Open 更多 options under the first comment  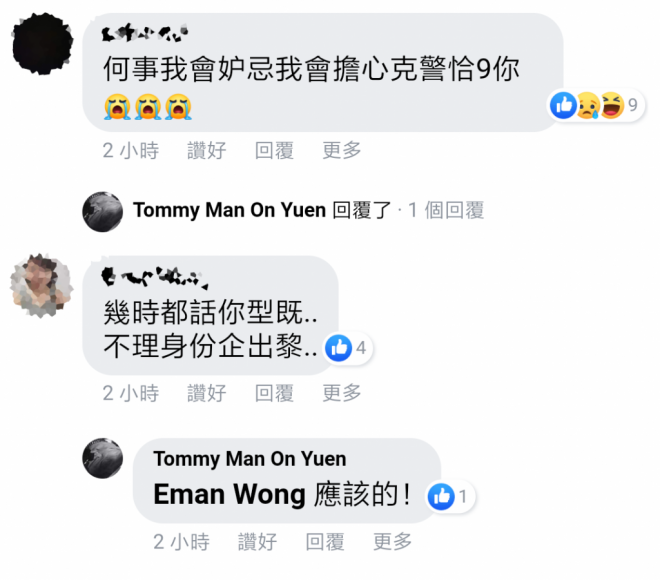[342, 150]
